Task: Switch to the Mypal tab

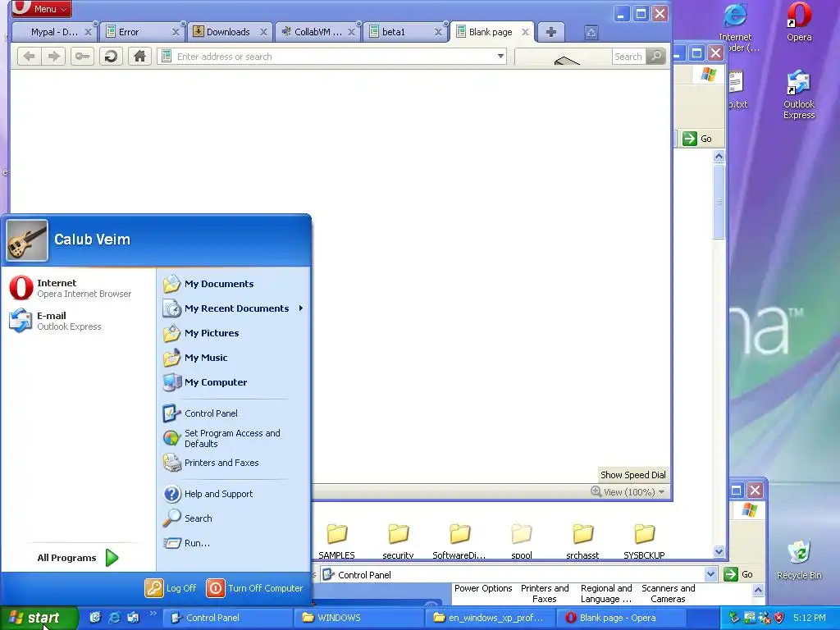Action: pyautogui.click(x=53, y=32)
